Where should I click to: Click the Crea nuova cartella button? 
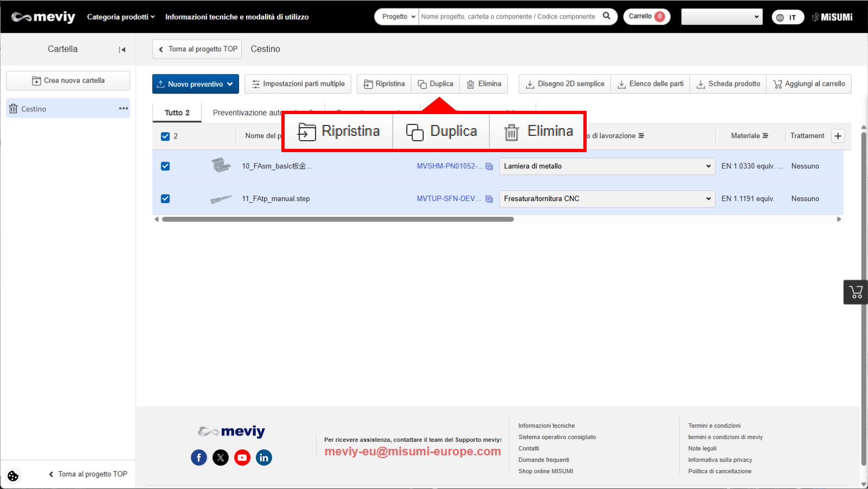[x=68, y=80]
